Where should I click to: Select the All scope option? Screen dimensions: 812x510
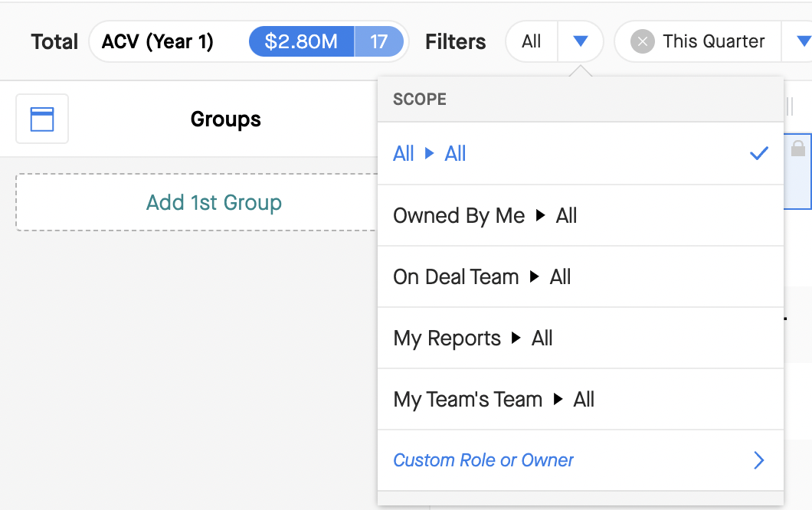coord(581,154)
